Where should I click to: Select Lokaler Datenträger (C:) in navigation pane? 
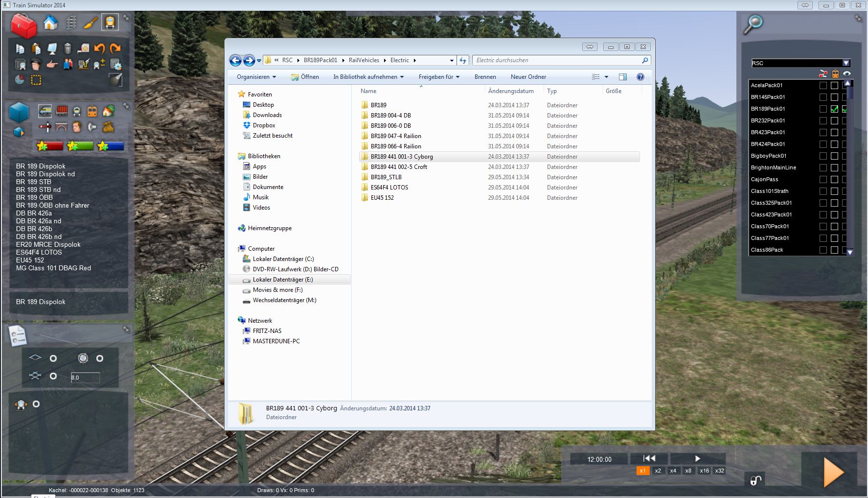click(283, 259)
